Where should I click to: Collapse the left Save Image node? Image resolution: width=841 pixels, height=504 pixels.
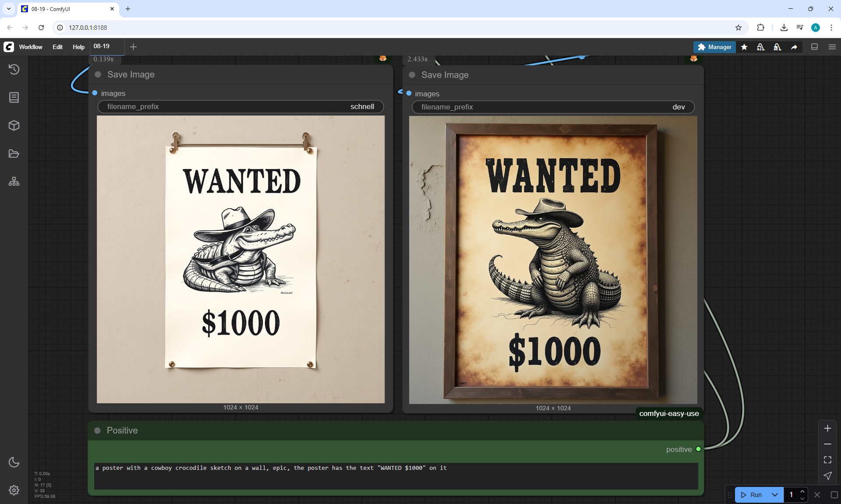click(x=98, y=74)
